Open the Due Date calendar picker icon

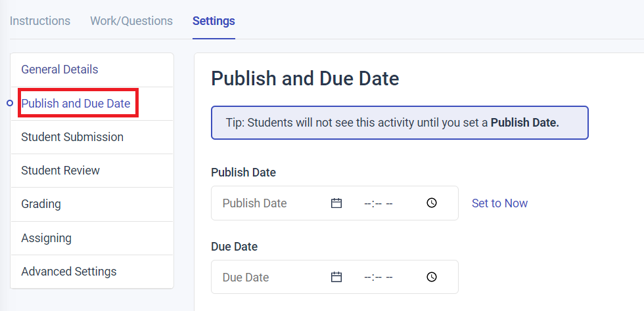336,278
